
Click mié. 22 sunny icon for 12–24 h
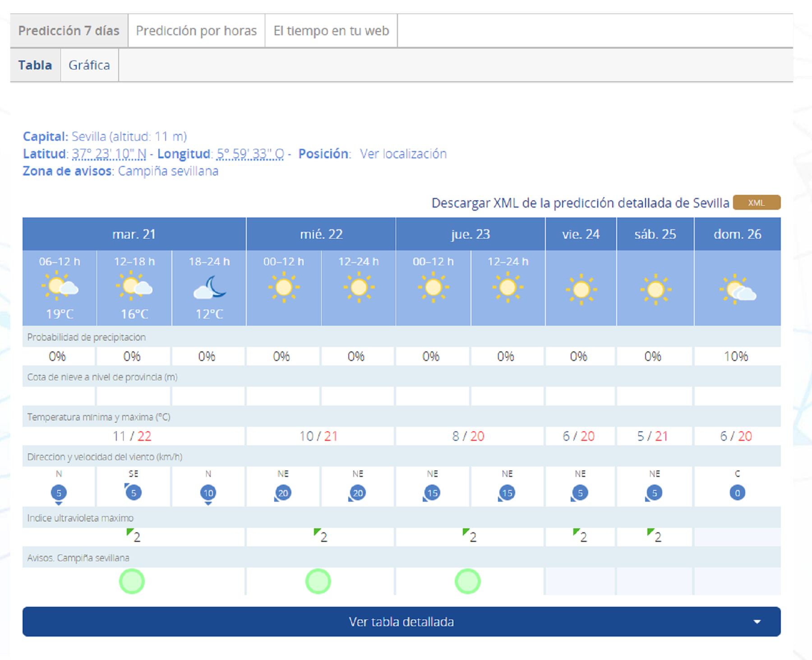click(359, 287)
